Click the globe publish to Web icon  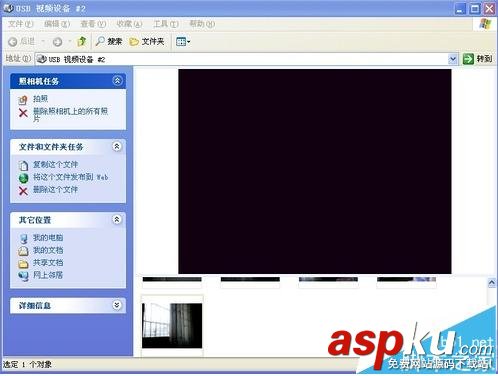23,178
